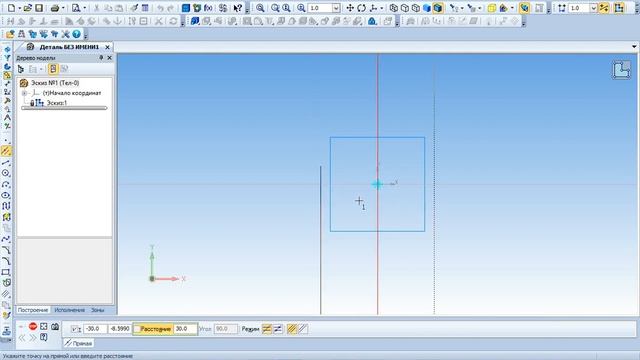Click the help question mark icon
This screenshot has height=360, width=640.
coord(76,34)
